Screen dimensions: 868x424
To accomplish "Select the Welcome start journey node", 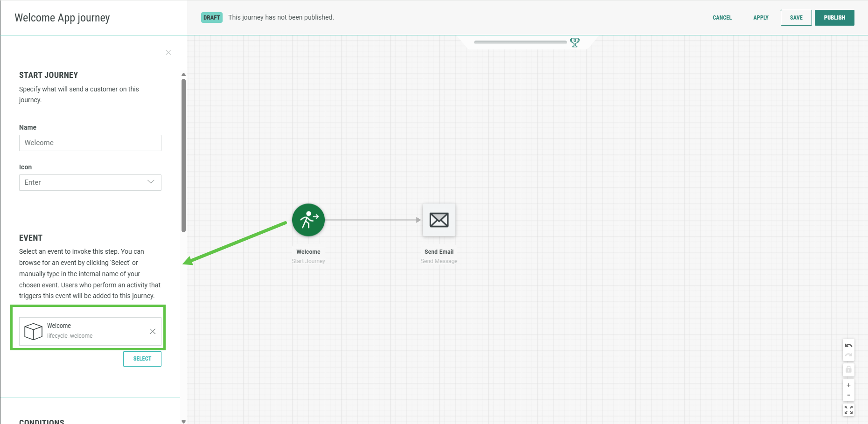I will click(308, 220).
